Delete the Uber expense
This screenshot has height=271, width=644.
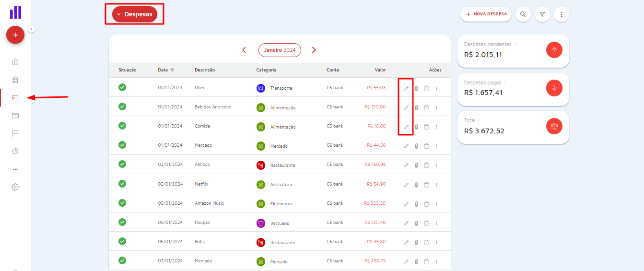[426, 88]
